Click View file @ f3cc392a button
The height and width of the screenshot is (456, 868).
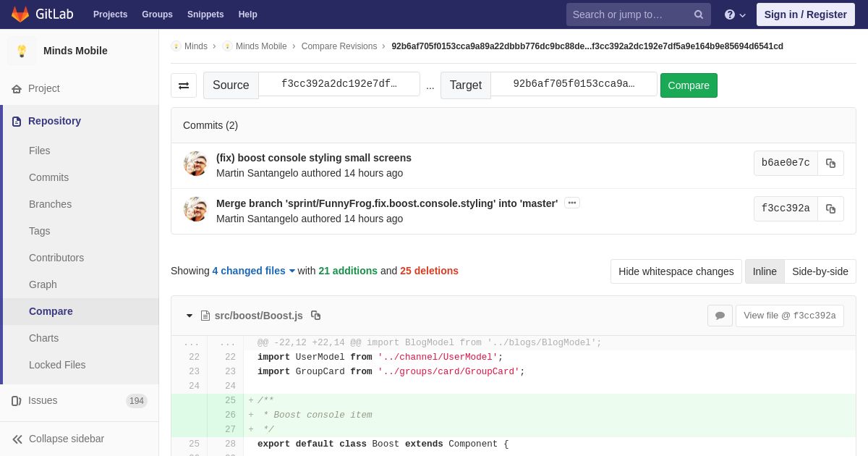(x=790, y=316)
